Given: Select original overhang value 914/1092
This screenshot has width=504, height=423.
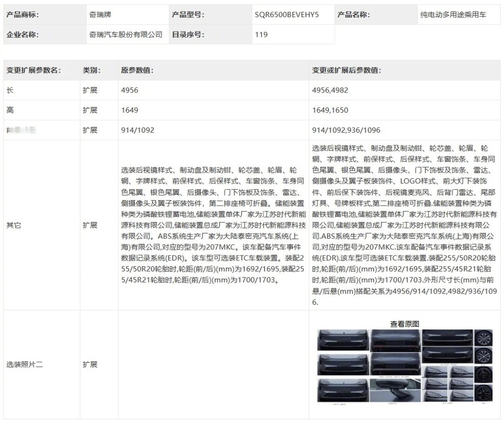Looking at the screenshot, I should [x=137, y=130].
